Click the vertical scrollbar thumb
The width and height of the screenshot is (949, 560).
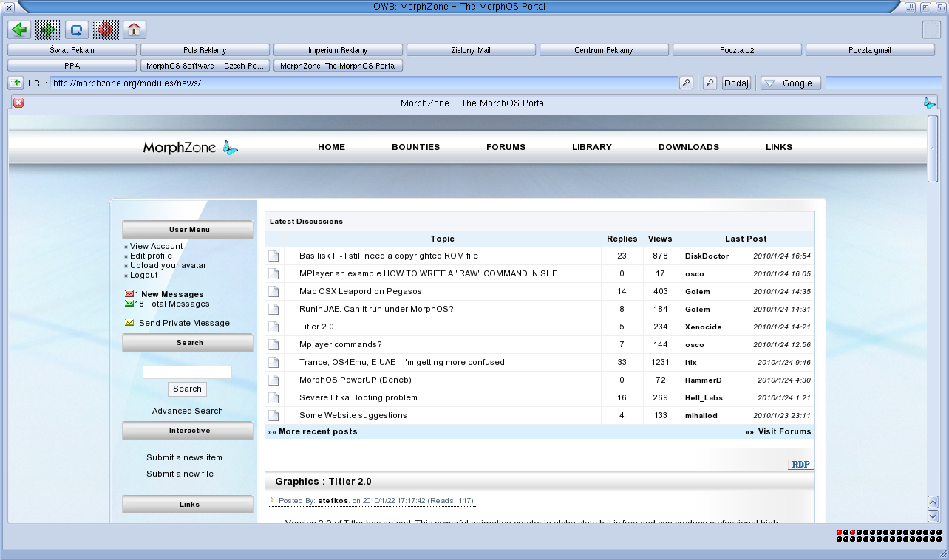tap(933, 148)
